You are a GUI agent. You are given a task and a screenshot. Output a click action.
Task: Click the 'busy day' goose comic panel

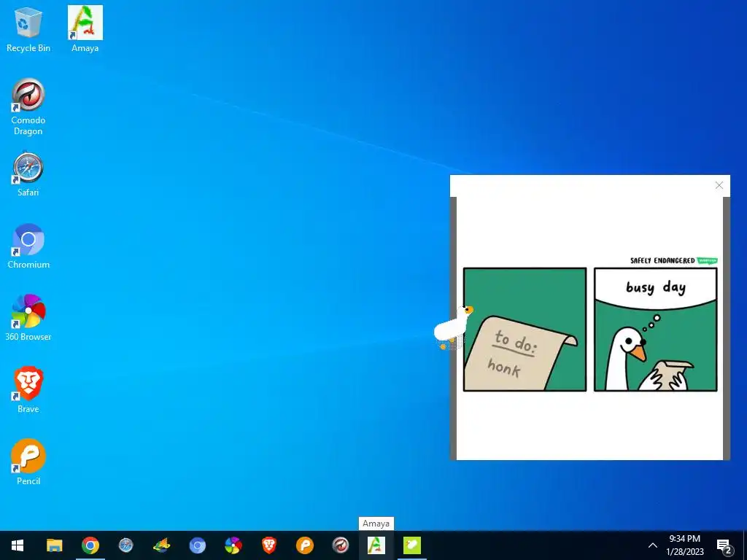656,330
